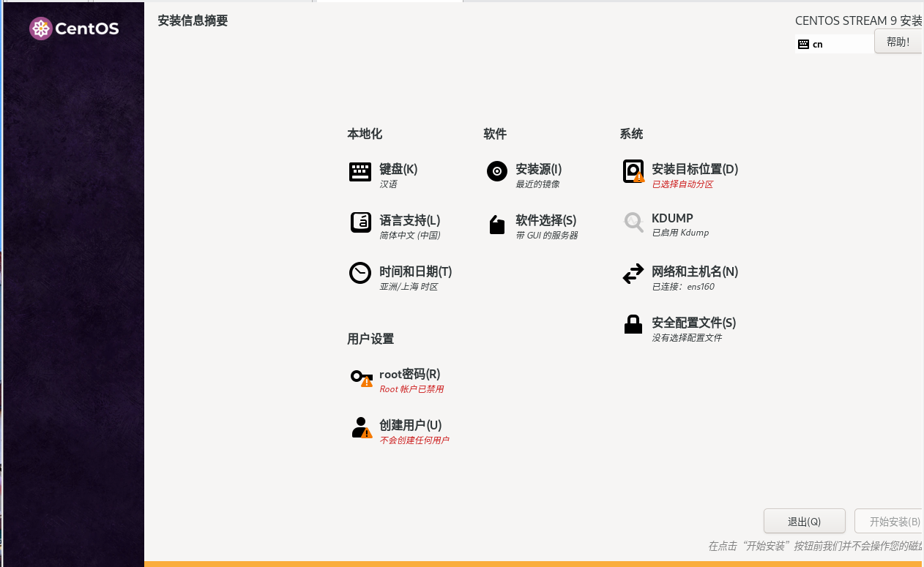Viewport: 924px width, 567px height.
Task: Open the network arrows icon 网络和主机名
Action: pyautogui.click(x=633, y=274)
